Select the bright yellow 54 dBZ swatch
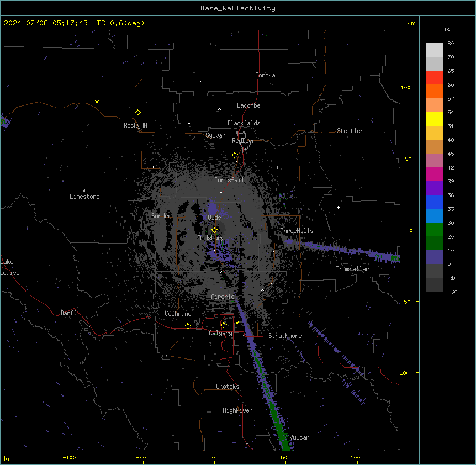476x465 pixels. pyautogui.click(x=434, y=119)
